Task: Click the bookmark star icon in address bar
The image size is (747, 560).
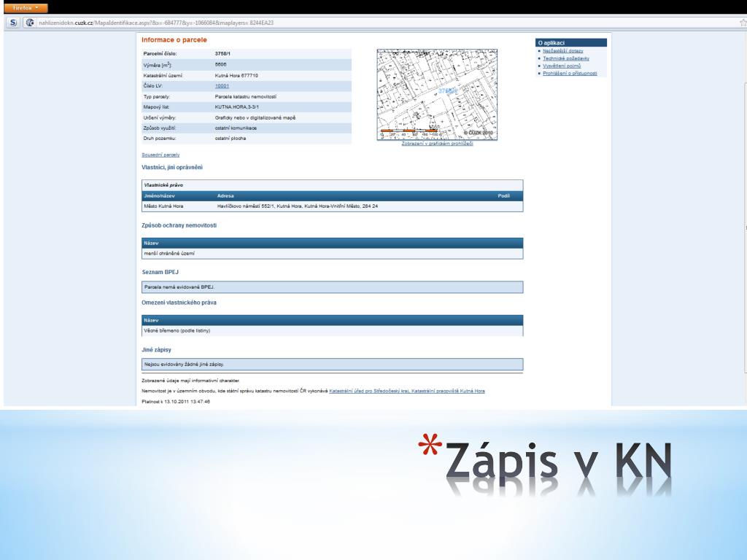Action: (x=743, y=23)
